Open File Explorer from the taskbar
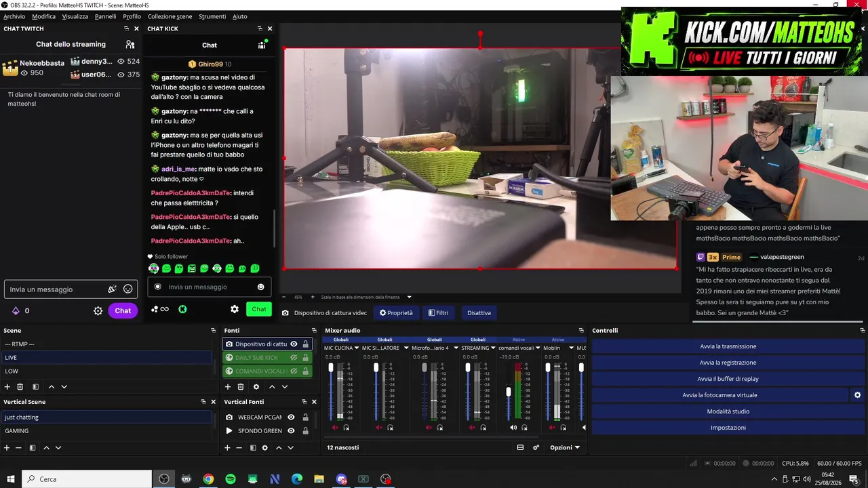This screenshot has height=488, width=868. pos(319,479)
